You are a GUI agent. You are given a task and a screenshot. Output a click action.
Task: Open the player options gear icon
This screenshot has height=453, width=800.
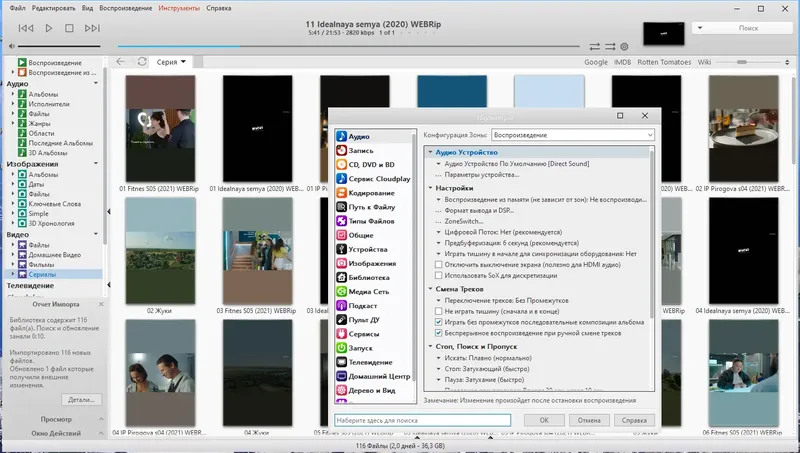[x=624, y=46]
